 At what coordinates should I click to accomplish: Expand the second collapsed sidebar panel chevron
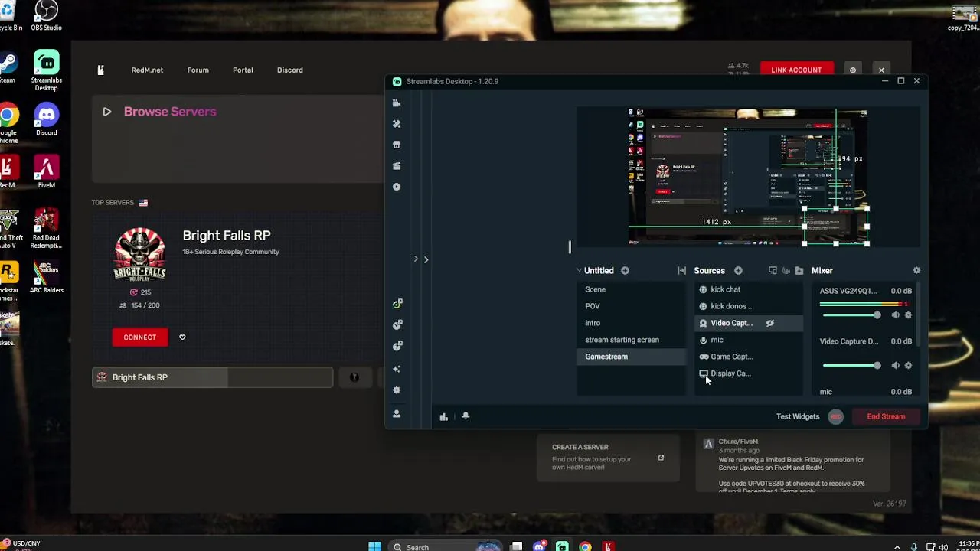pos(426,259)
